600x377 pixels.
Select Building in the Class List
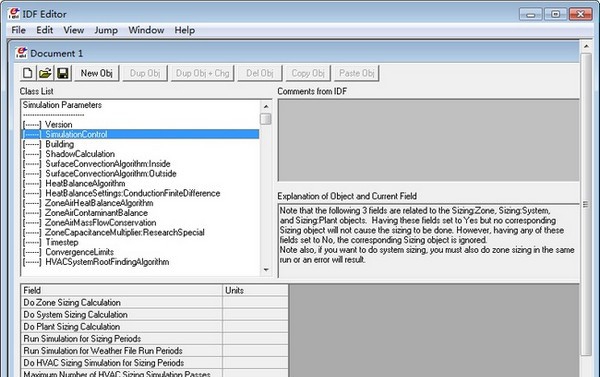[x=140, y=144]
